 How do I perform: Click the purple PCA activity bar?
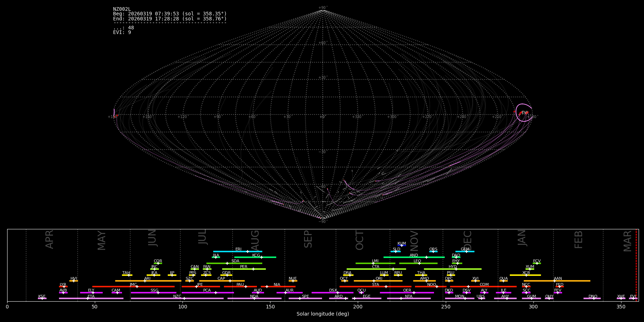[x=208, y=293]
